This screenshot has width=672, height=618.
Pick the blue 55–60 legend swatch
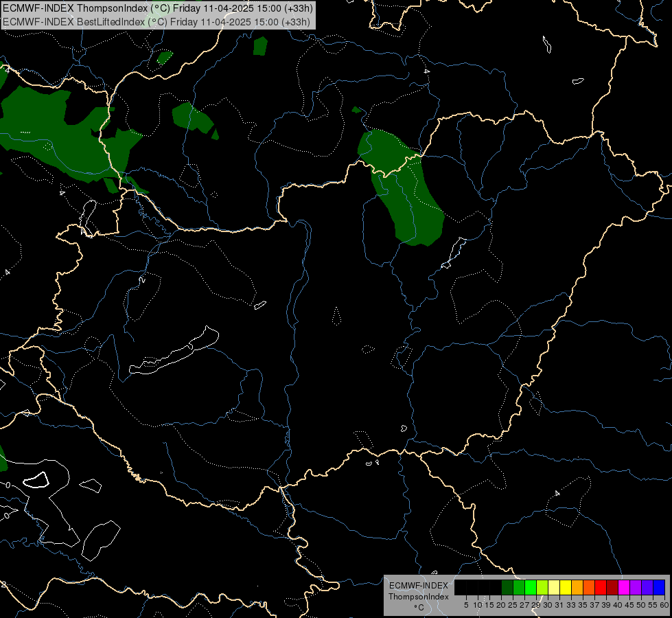click(x=659, y=587)
